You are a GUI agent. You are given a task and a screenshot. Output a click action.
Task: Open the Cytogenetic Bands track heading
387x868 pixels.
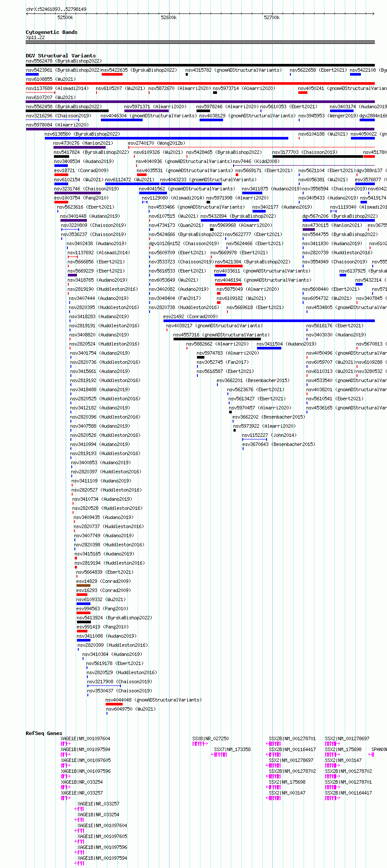[52, 32]
